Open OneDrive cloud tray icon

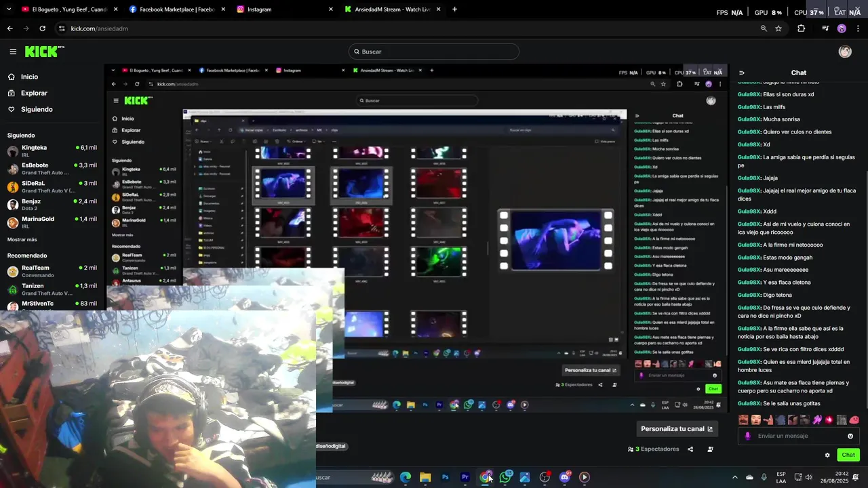[x=749, y=477]
